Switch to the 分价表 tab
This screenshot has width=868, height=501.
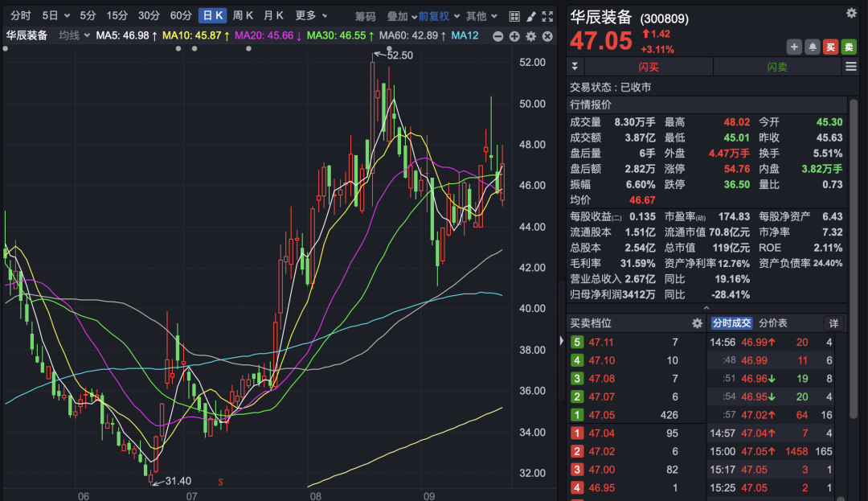tap(773, 323)
